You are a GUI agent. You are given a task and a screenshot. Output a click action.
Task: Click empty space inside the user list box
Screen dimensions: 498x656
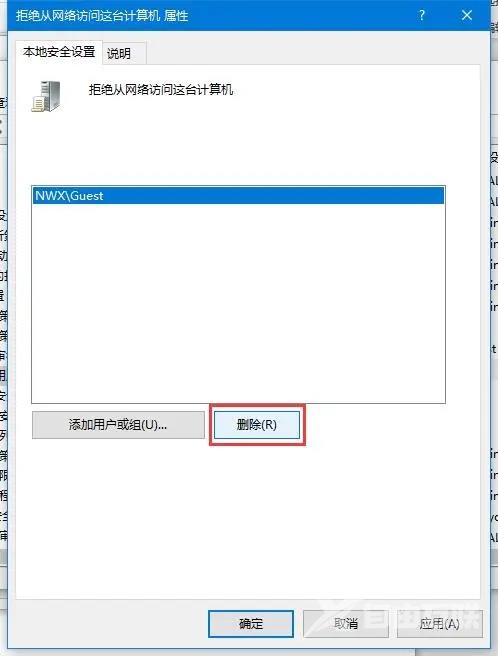click(238, 303)
